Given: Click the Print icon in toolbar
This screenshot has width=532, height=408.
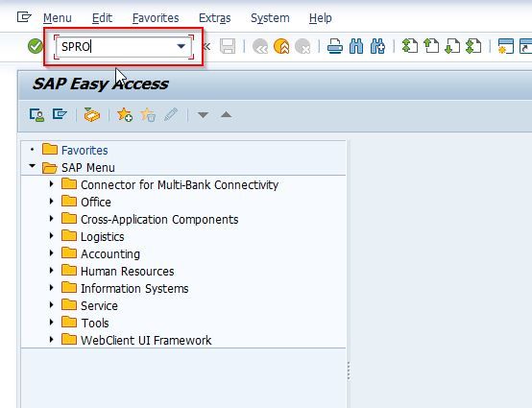Looking at the screenshot, I should [x=335, y=46].
